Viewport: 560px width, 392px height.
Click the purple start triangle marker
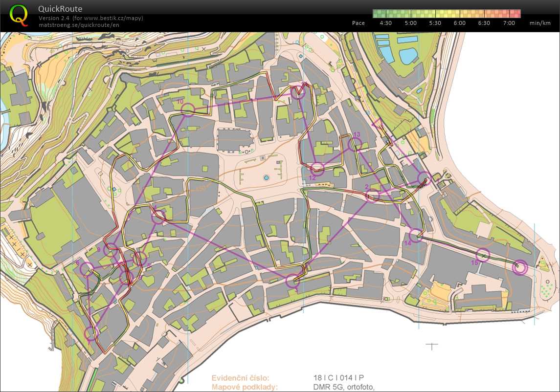378,123
